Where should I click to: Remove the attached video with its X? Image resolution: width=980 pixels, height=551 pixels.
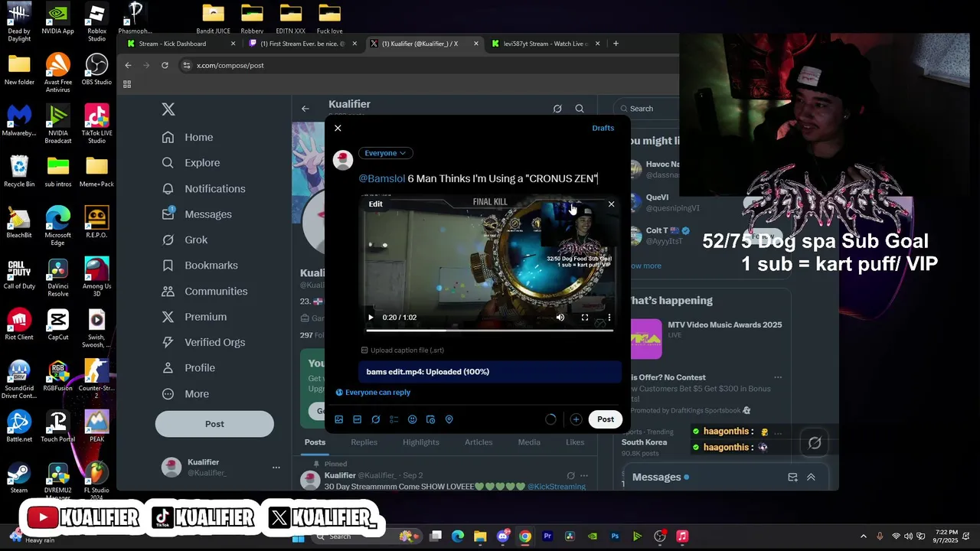pos(611,204)
